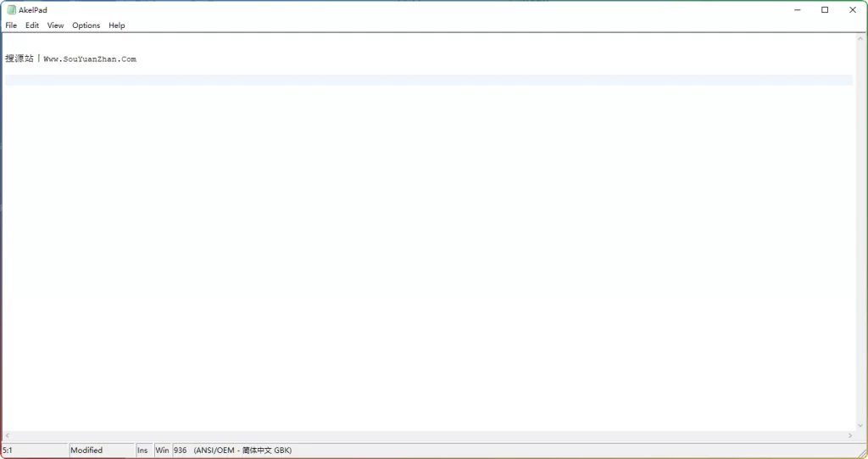Click the horizontal scrollbar right arrow
This screenshot has height=459, width=868.
coord(850,436)
